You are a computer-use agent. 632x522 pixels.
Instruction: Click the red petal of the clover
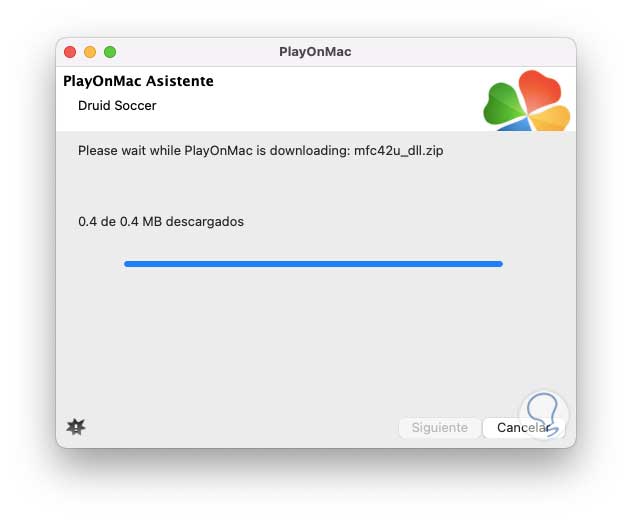pos(539,91)
